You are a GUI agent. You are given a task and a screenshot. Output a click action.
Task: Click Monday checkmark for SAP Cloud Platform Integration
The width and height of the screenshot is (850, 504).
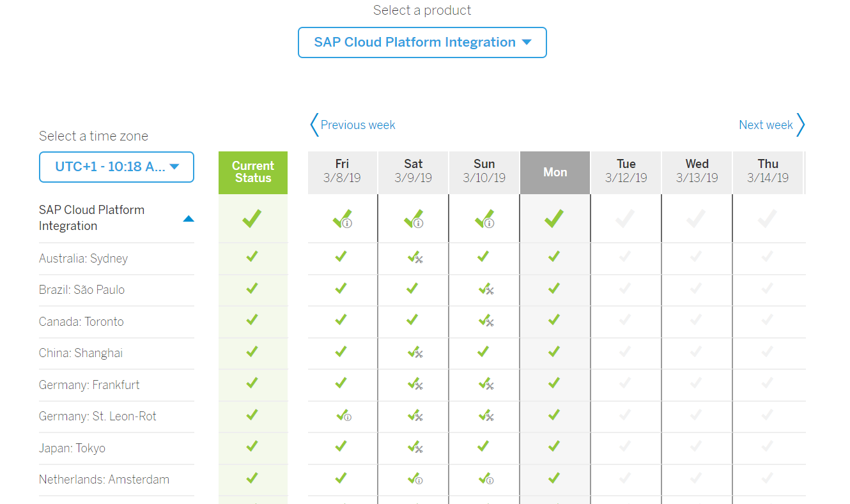(x=554, y=218)
